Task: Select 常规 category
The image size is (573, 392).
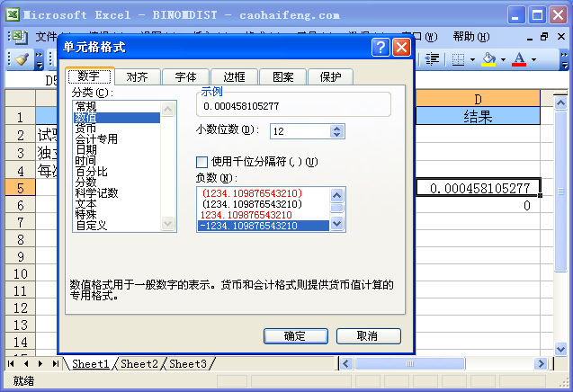Action: pos(117,107)
